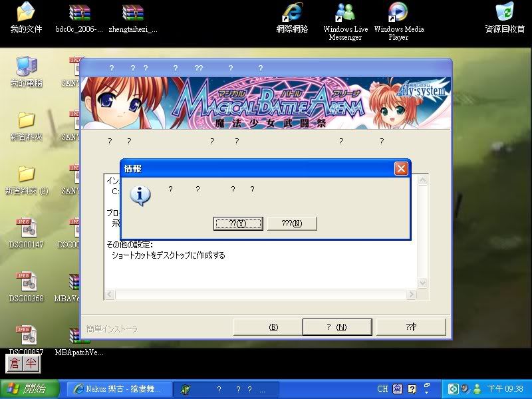Click the info icon in 情報 dialog
Viewport: 532px width, 399px height.
(x=140, y=196)
